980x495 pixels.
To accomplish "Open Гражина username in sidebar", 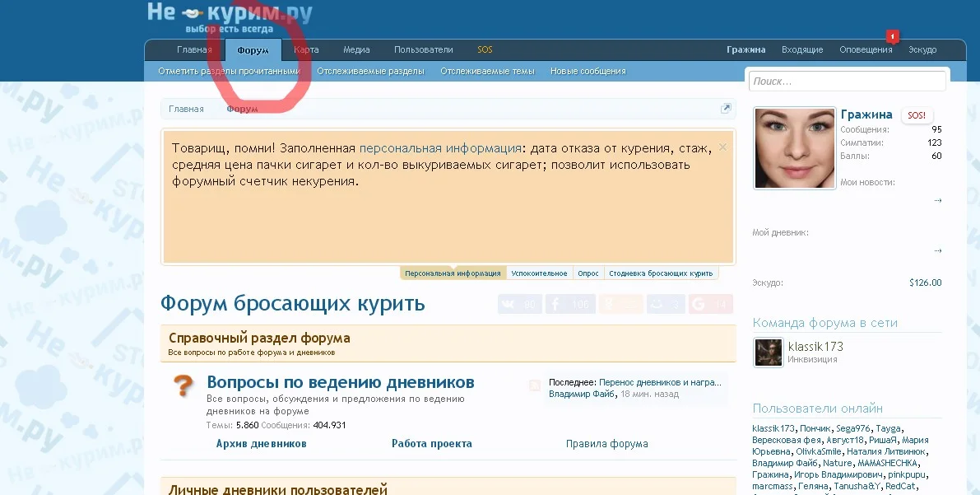I will tap(866, 114).
